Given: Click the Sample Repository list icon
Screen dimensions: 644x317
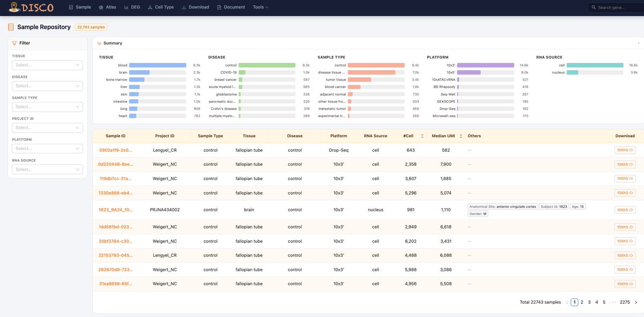Looking at the screenshot, I should pyautogui.click(x=11, y=27).
